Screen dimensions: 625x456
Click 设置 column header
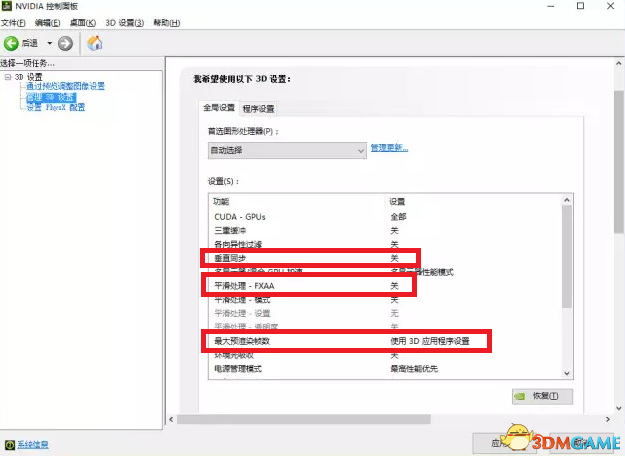pyautogui.click(x=397, y=202)
